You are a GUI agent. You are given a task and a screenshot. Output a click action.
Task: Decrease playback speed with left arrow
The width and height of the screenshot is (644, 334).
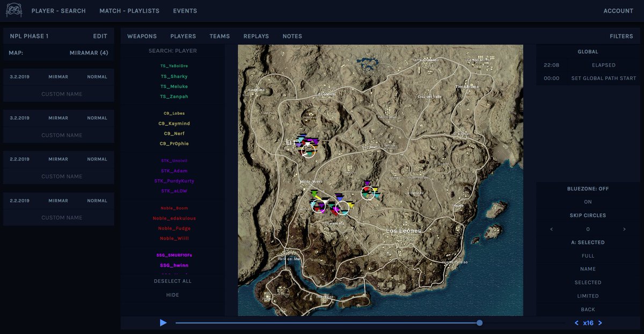coord(577,323)
